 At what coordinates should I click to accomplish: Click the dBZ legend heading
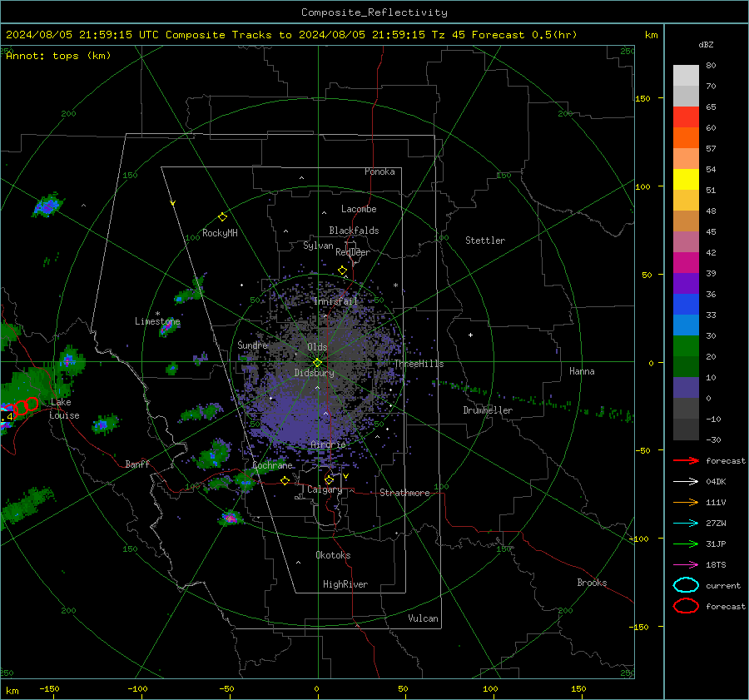click(x=706, y=44)
